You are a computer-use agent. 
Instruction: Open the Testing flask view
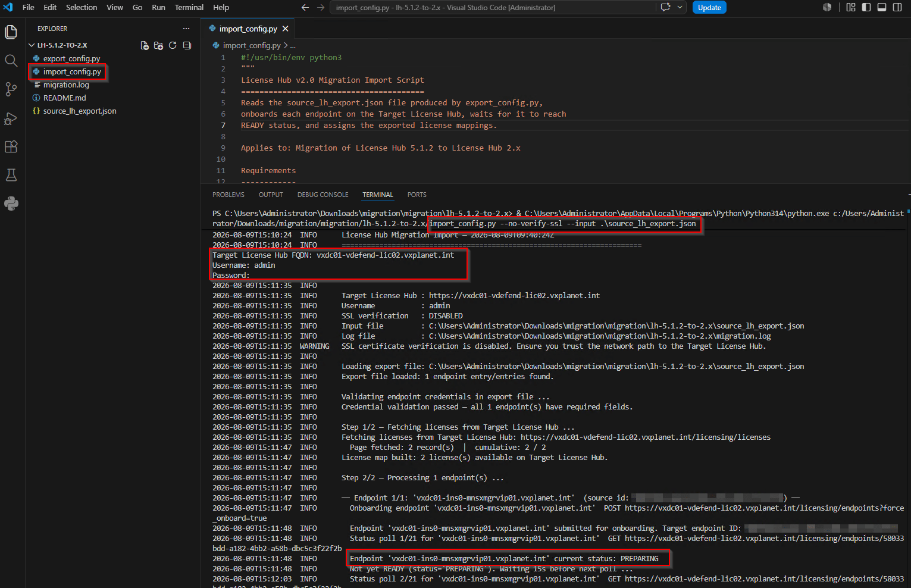tap(11, 175)
